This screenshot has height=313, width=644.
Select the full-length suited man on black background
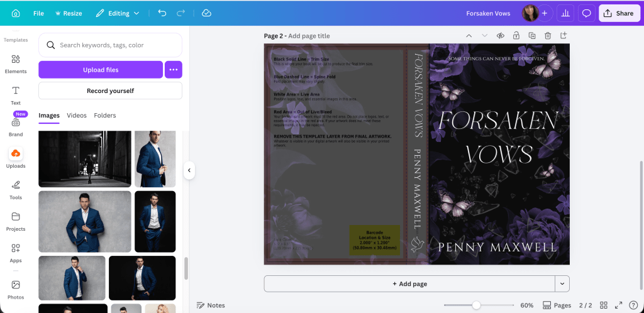[x=155, y=221]
